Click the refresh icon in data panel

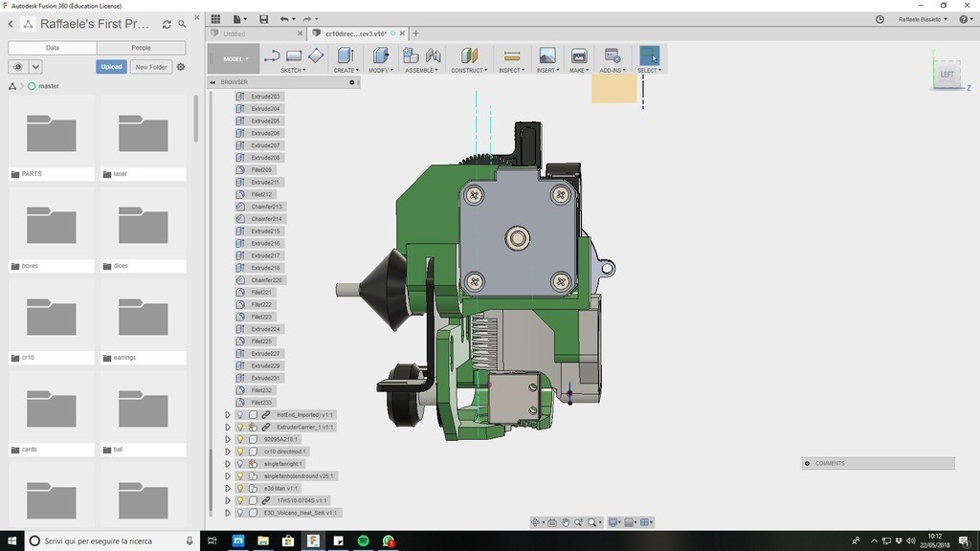(167, 24)
